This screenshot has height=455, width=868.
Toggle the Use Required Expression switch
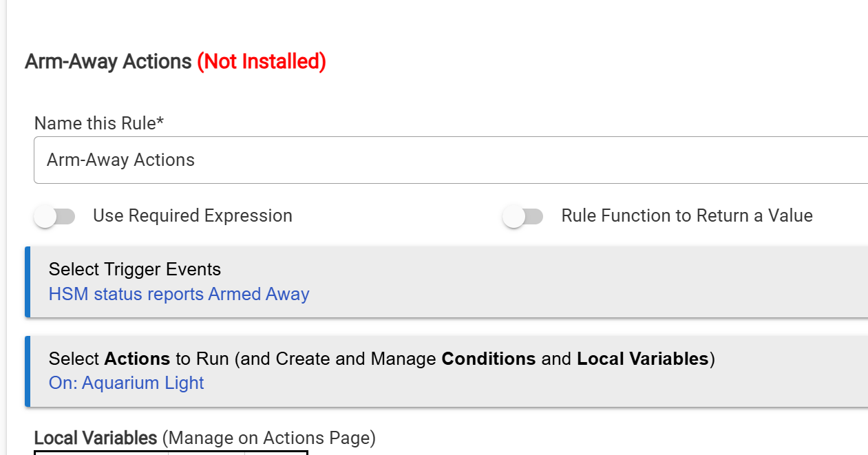(x=54, y=217)
